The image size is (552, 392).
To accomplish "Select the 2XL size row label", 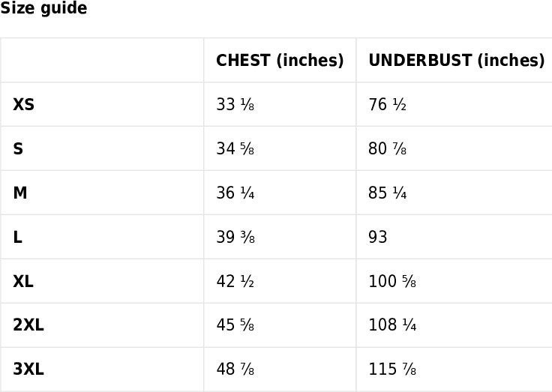I will click(28, 325).
